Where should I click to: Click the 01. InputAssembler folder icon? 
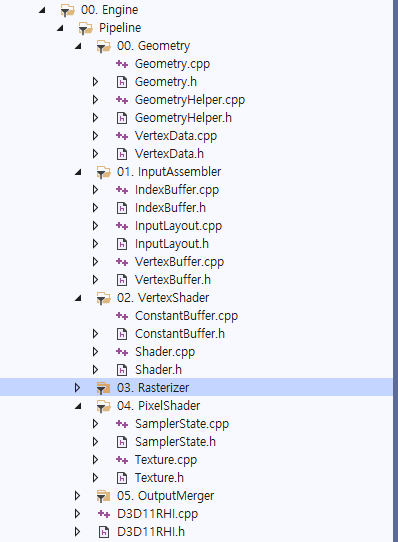pyautogui.click(x=103, y=172)
